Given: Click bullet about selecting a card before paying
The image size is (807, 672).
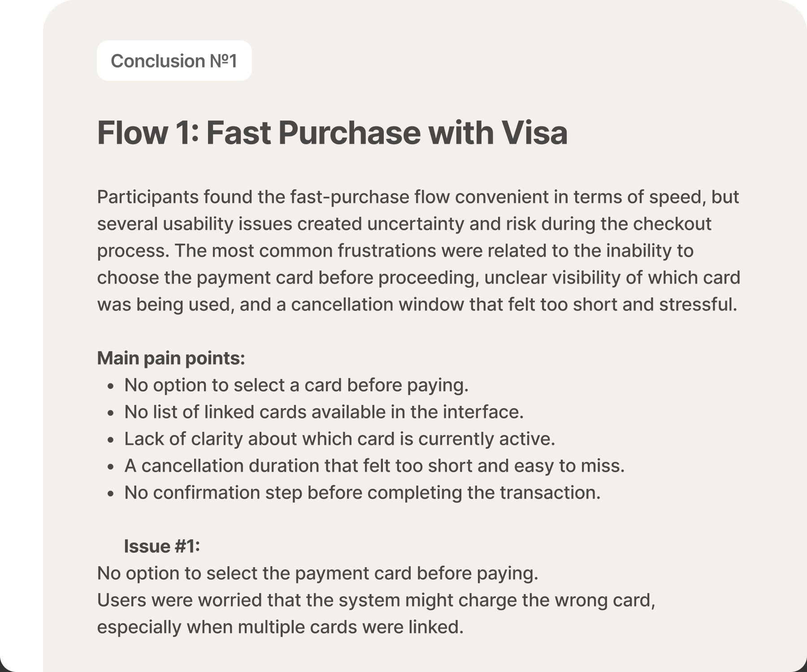Looking at the screenshot, I should [x=296, y=385].
